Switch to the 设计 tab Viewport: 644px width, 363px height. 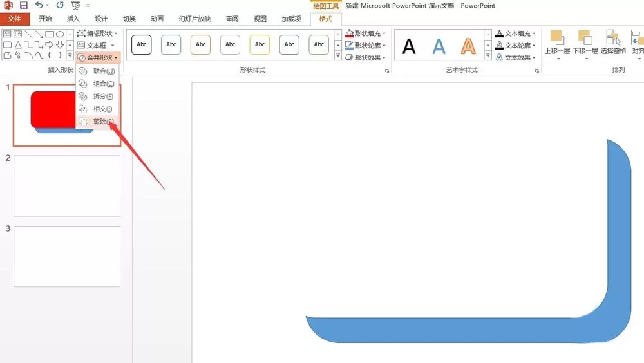pos(101,19)
